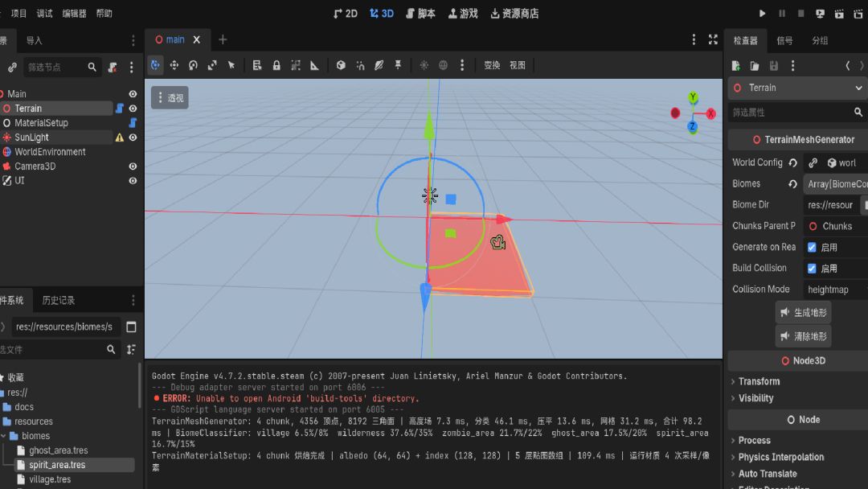Hide the Camera3D node

pos(133,166)
